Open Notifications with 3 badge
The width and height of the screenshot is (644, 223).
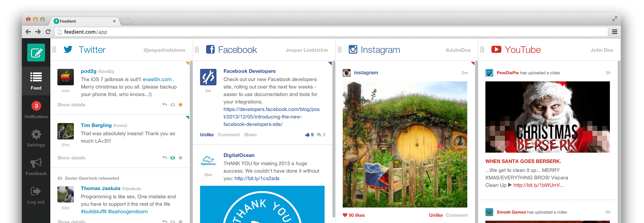(36, 110)
